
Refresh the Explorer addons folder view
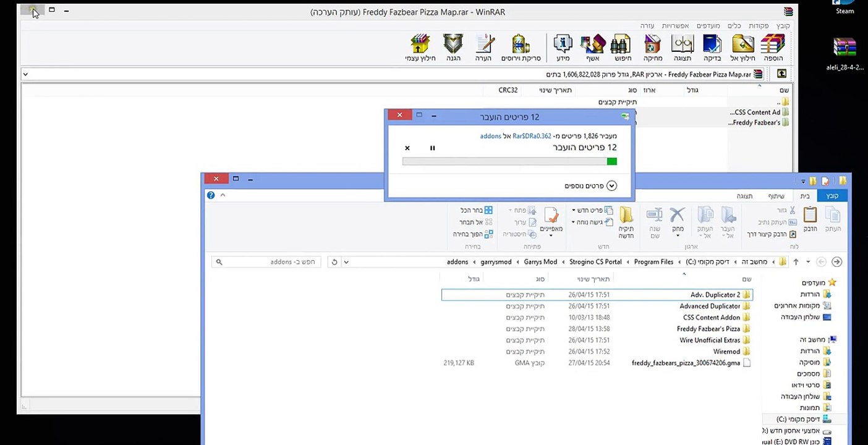[x=334, y=262]
